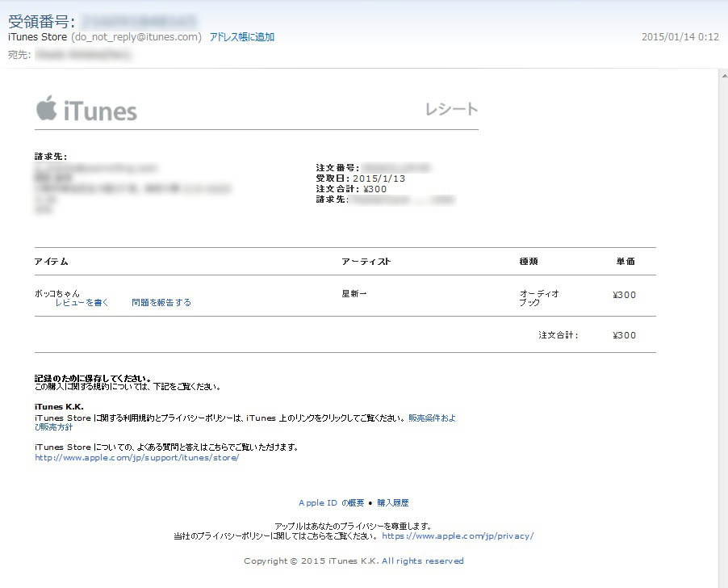Click the artist name 星新一
This screenshot has height=588, width=728.
click(x=354, y=294)
